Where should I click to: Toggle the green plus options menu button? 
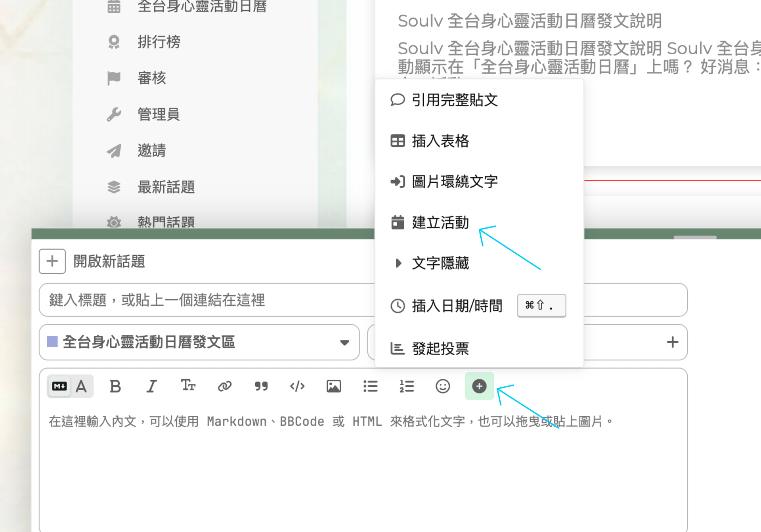[x=479, y=386]
